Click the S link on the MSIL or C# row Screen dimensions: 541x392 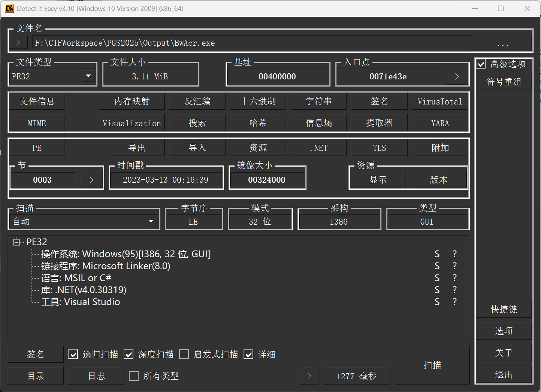pyautogui.click(x=437, y=278)
